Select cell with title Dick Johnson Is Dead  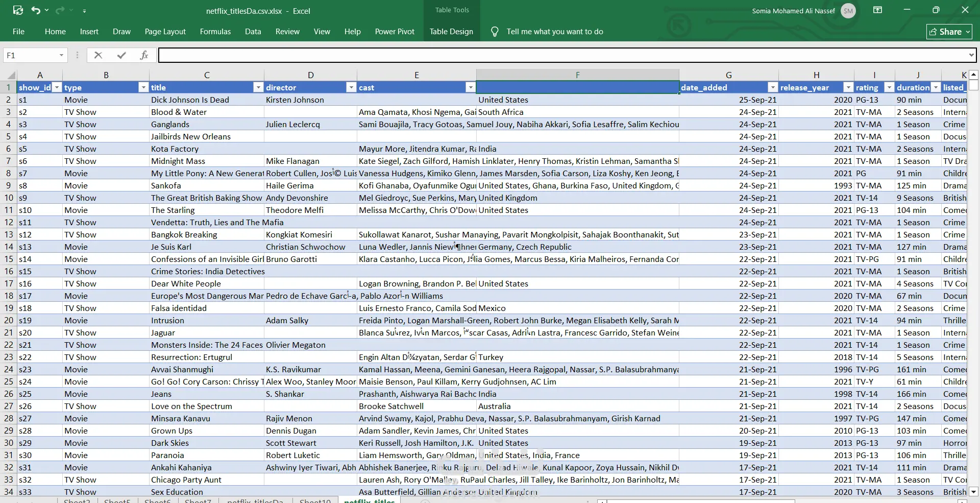[207, 100]
